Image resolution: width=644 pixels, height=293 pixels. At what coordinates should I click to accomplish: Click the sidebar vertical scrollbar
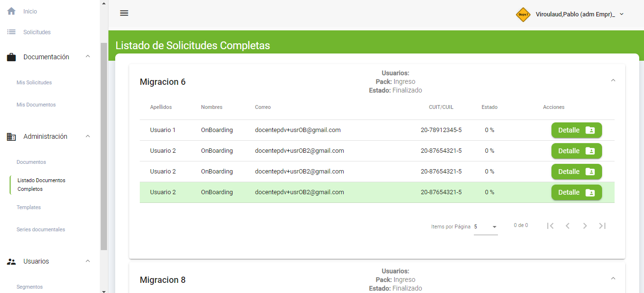click(104, 145)
